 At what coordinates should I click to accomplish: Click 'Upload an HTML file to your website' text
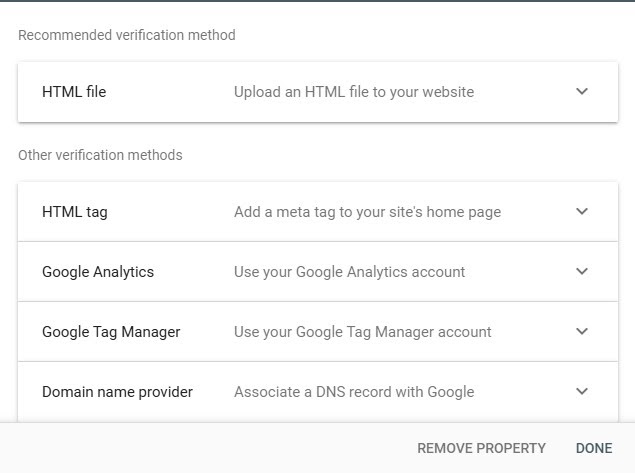pyautogui.click(x=354, y=92)
